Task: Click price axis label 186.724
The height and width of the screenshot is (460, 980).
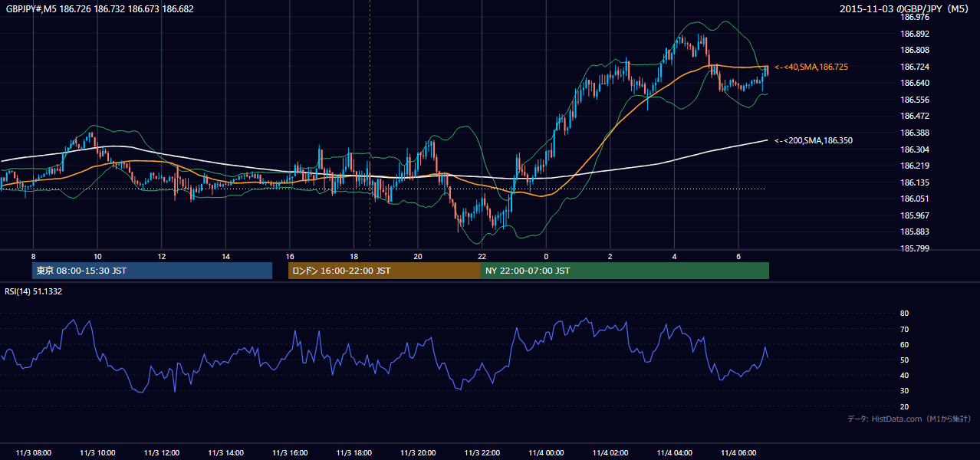Action: click(x=914, y=67)
